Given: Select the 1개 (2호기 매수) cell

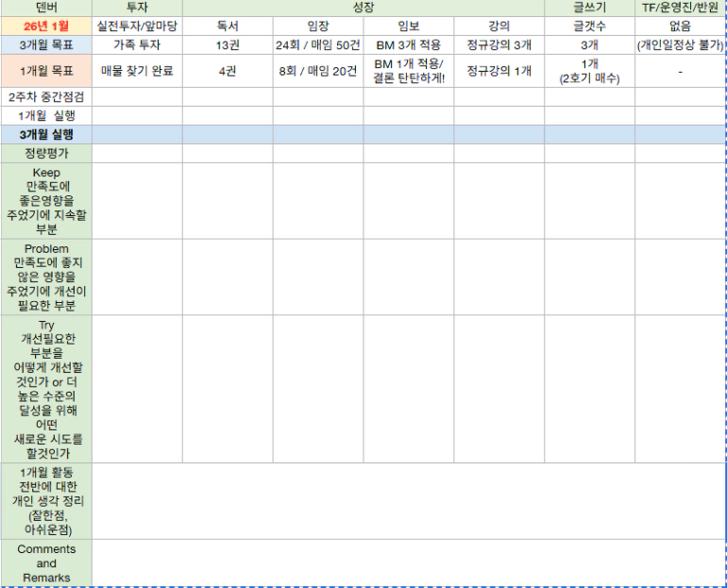Looking at the screenshot, I should (x=589, y=71).
